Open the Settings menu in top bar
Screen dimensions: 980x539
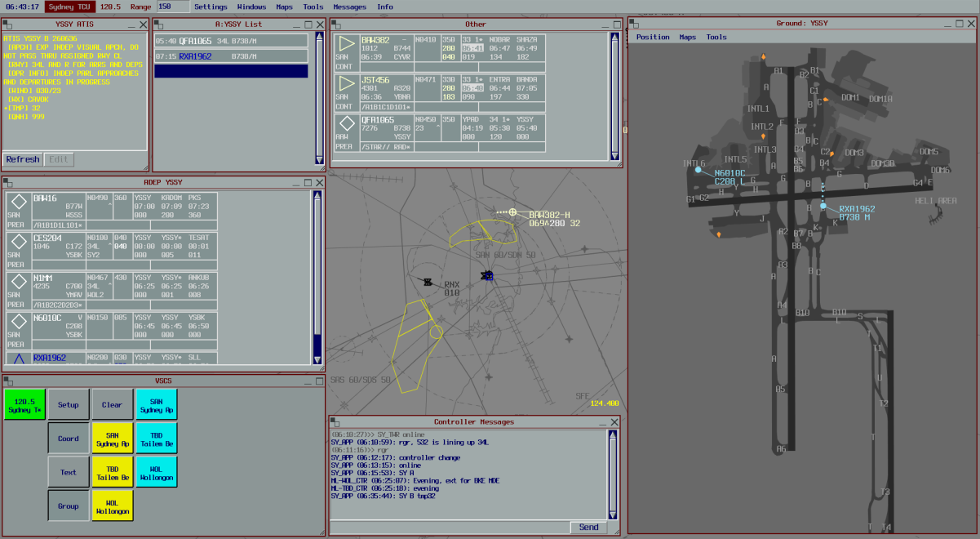click(x=211, y=7)
